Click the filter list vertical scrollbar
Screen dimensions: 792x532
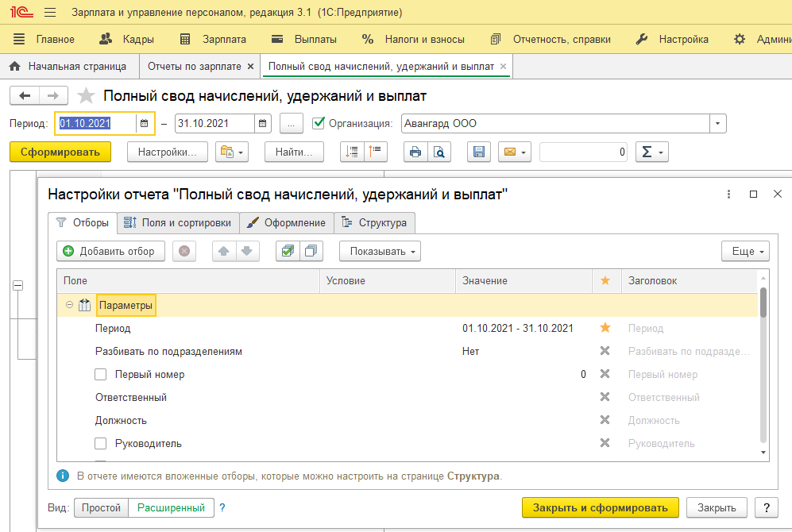pos(763,302)
